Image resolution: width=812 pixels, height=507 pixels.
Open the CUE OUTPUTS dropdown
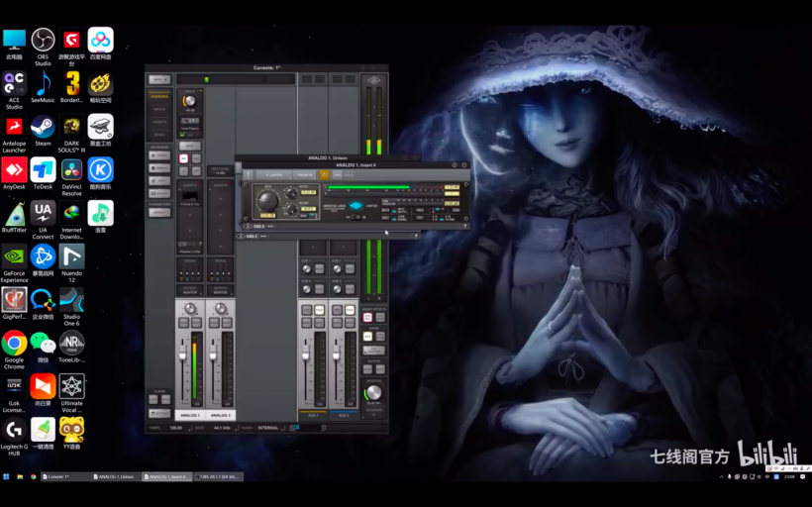tap(374, 351)
